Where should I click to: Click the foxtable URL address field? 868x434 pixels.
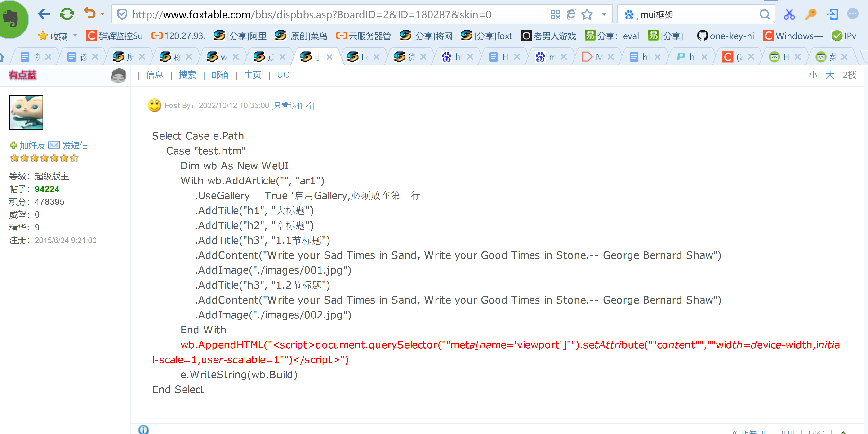(x=312, y=14)
